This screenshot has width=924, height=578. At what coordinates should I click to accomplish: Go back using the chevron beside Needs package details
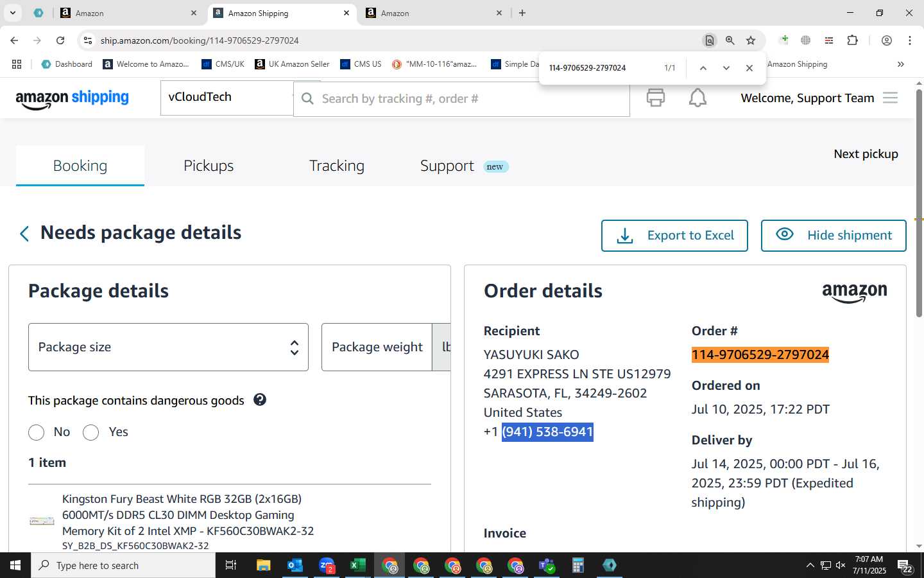(24, 233)
